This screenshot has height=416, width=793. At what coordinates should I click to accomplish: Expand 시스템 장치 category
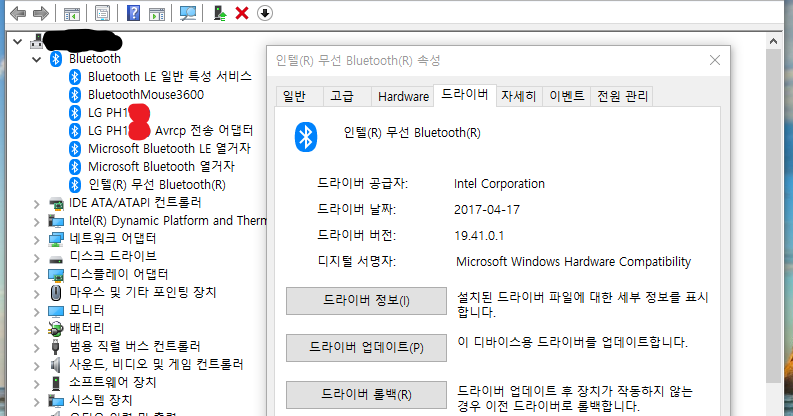pos(36,402)
